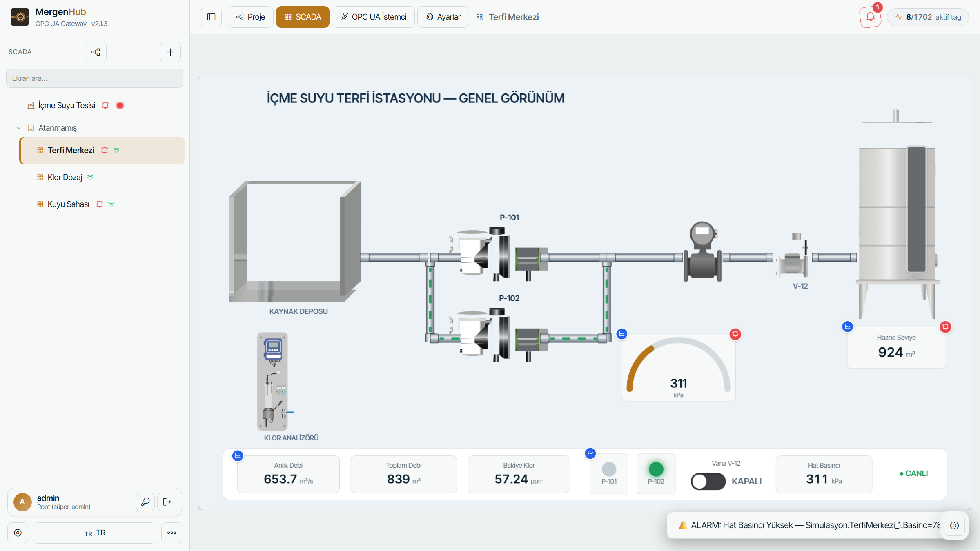
Task: Open the trend icon above P-101 indicator
Action: point(590,453)
